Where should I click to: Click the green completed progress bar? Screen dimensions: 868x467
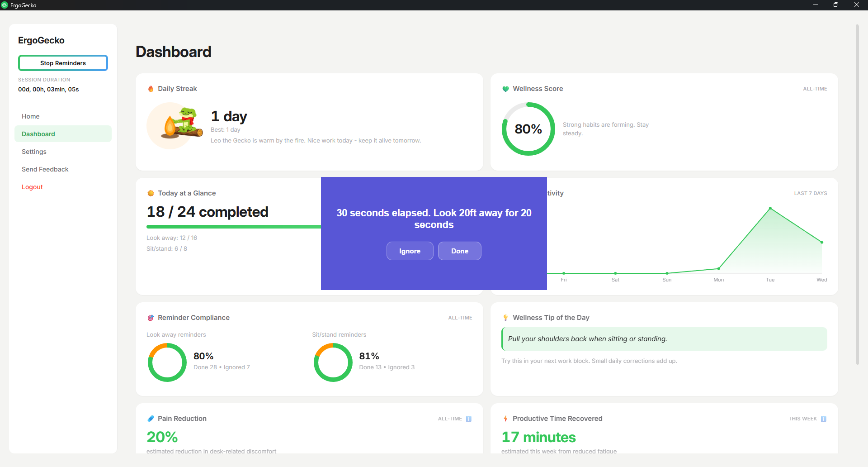233,227
